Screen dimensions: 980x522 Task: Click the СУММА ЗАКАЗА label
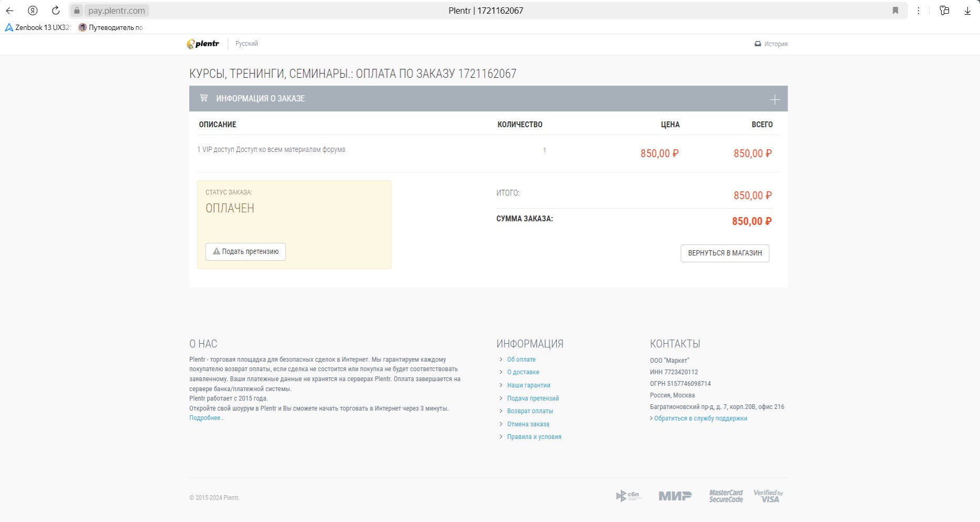tap(525, 219)
